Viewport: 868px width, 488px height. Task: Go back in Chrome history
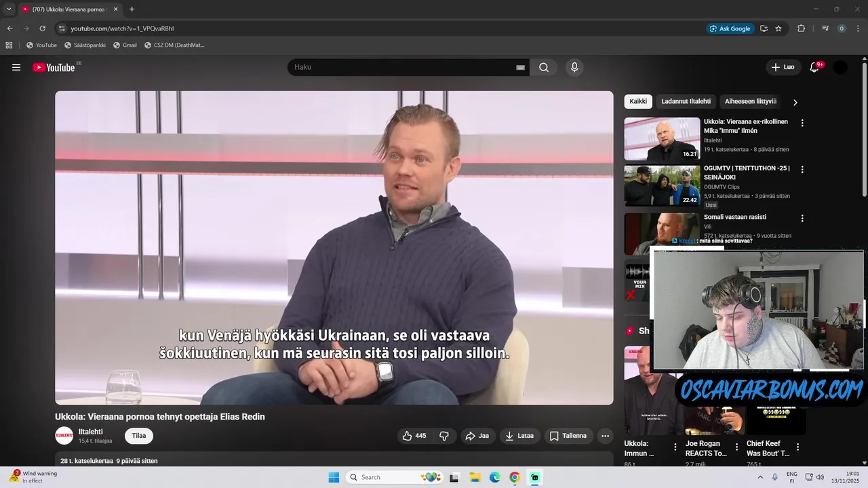click(9, 28)
